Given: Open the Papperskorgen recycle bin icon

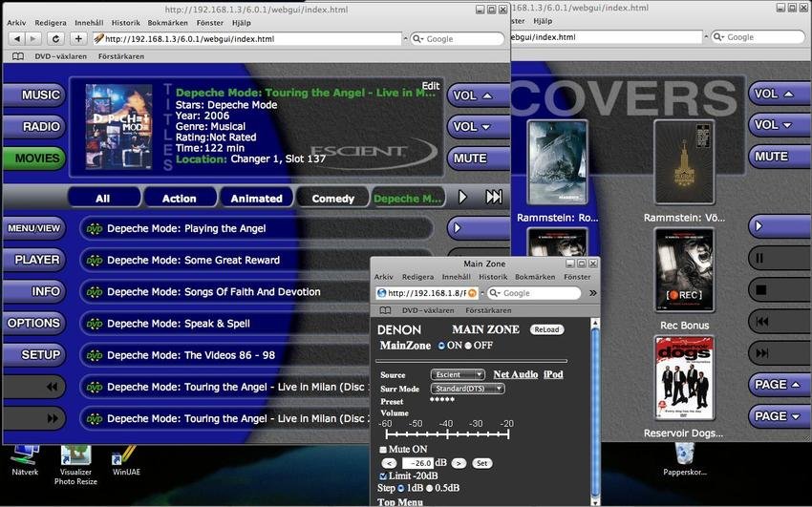Looking at the screenshot, I should [x=685, y=459].
